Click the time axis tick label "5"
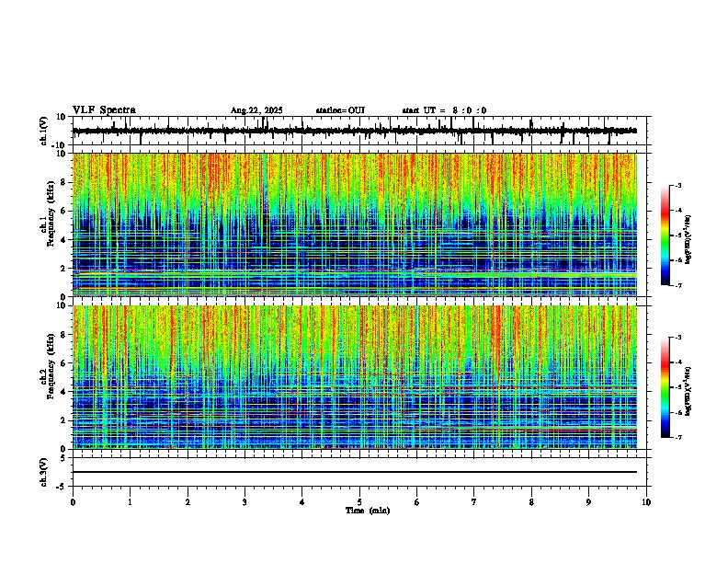This screenshot has width=728, height=563. click(359, 502)
